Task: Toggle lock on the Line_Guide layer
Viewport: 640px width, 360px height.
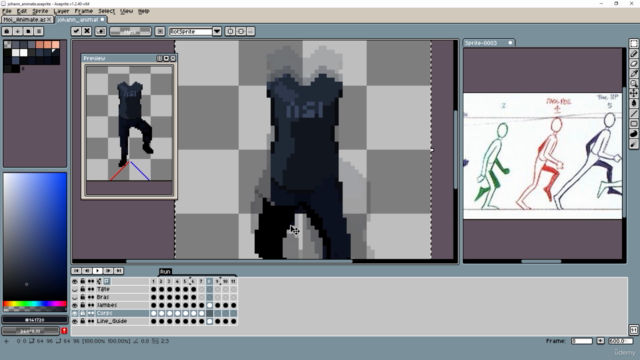Action: click(83, 321)
